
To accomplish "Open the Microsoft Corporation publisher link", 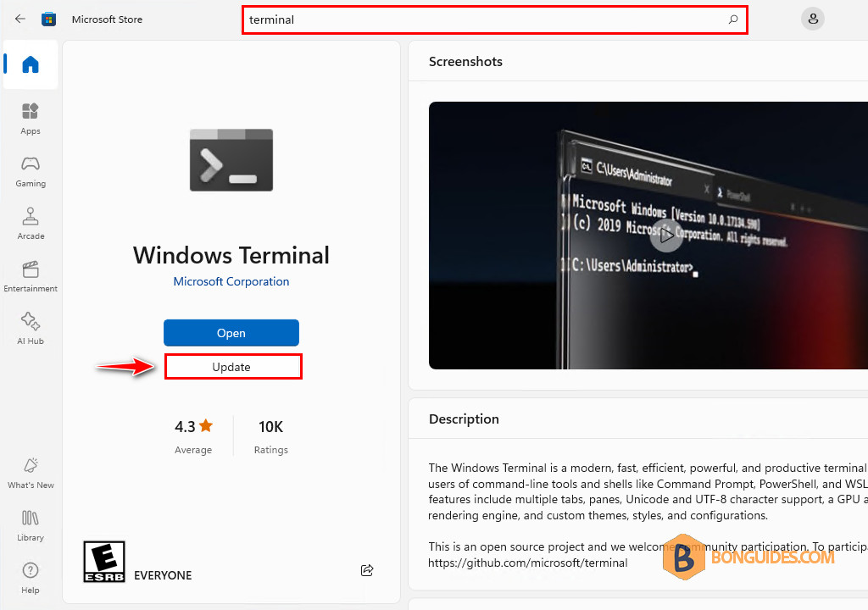I will (231, 281).
